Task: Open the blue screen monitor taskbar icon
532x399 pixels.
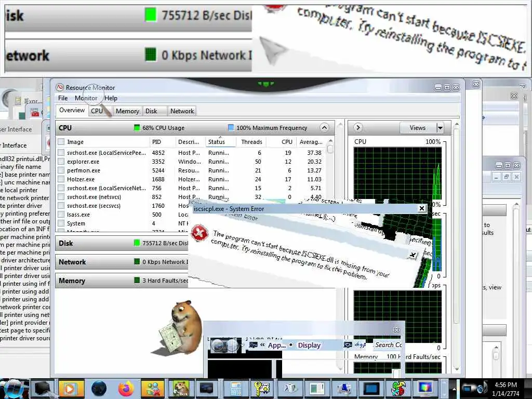Action: 371,389
